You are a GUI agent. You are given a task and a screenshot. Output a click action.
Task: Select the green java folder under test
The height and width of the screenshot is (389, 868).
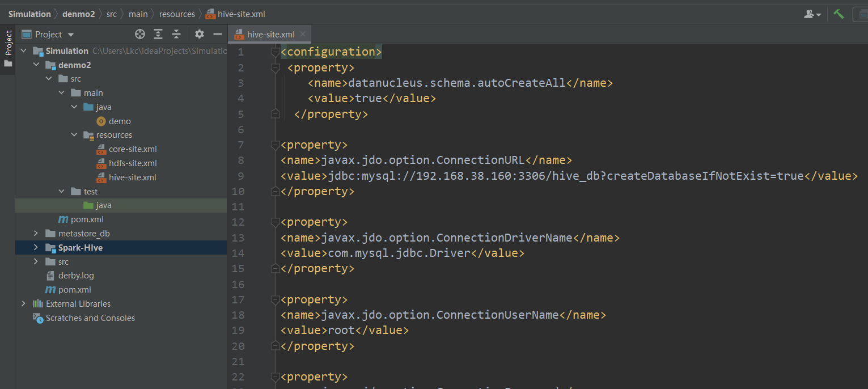pos(104,205)
